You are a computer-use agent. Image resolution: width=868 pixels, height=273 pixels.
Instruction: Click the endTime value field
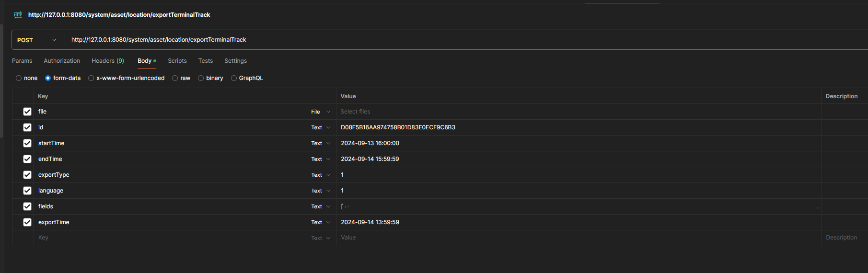pos(575,159)
